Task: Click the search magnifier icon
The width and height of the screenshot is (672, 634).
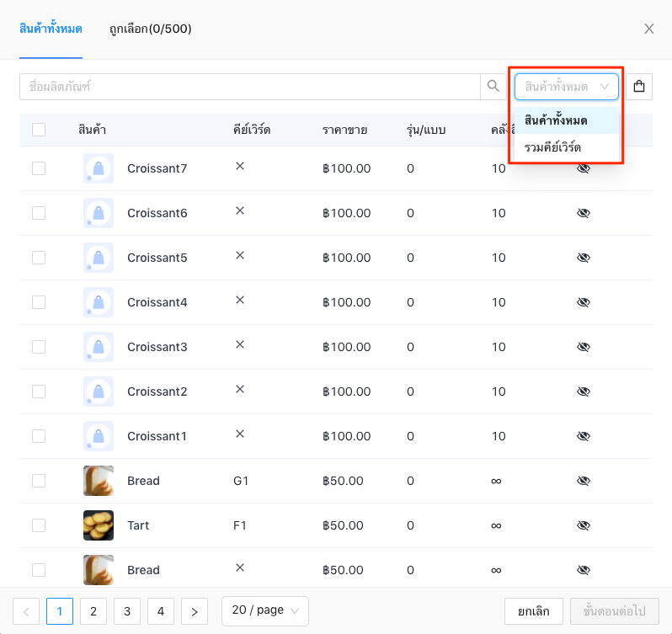Action: click(493, 87)
